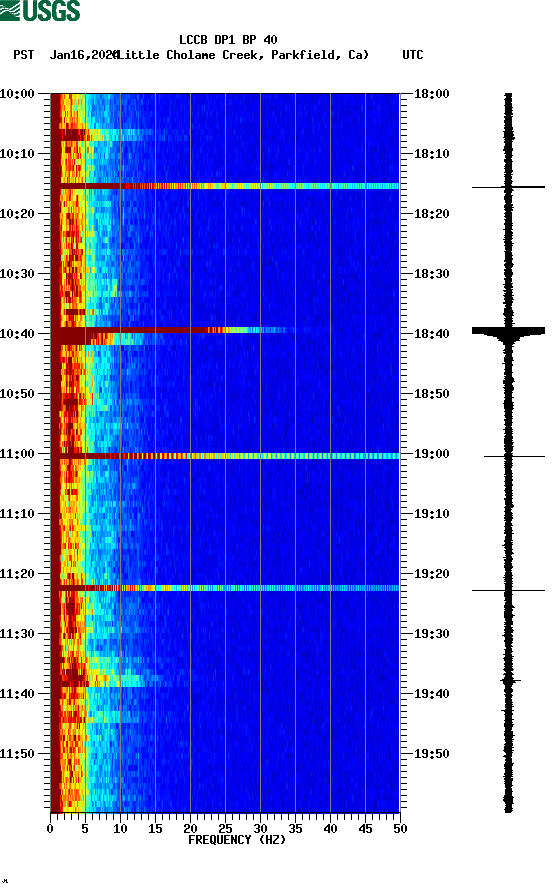Click the seismogram trace spike before 18:20
552x892 pixels.
click(508, 187)
